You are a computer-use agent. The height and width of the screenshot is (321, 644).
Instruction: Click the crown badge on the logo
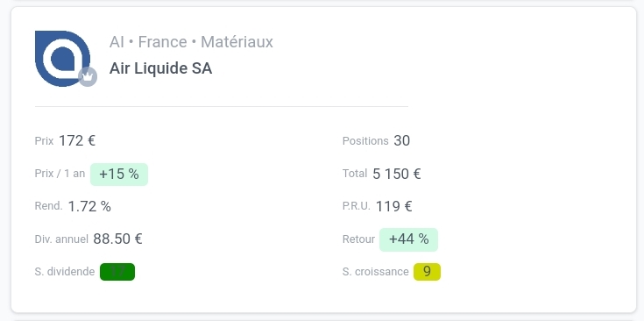[x=88, y=77]
